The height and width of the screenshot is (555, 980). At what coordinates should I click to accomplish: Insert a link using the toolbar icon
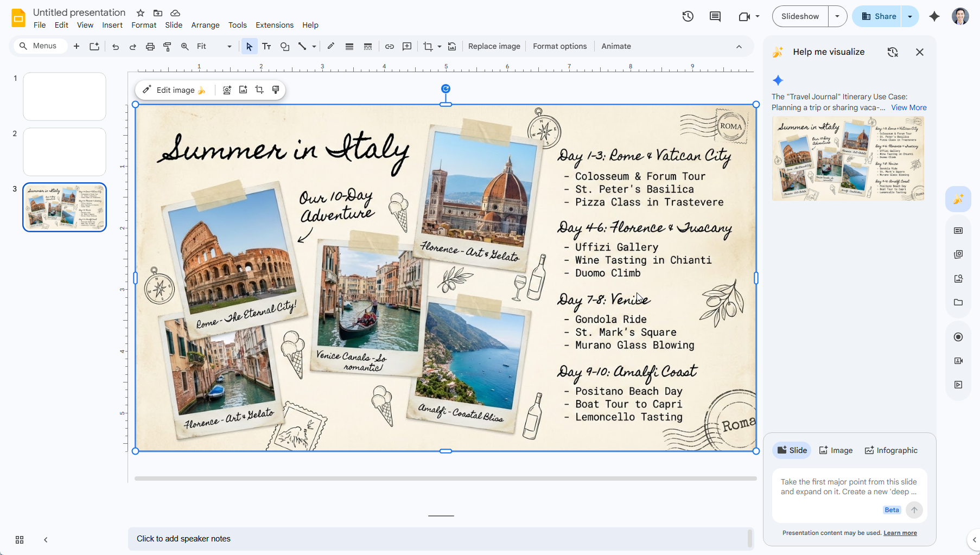389,46
